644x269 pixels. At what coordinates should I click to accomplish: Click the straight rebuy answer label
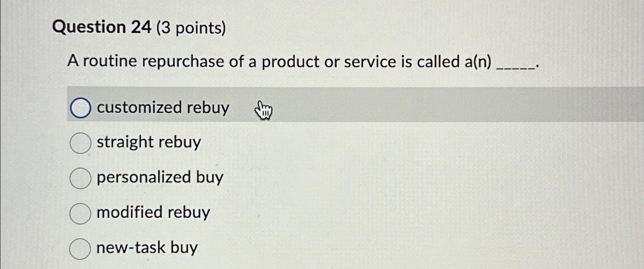coord(148,142)
